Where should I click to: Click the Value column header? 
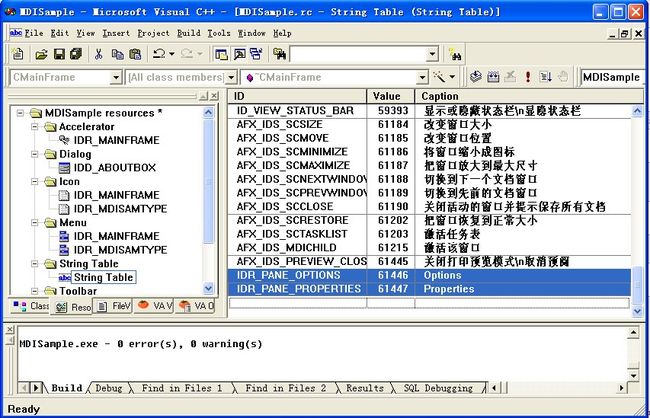click(x=390, y=96)
